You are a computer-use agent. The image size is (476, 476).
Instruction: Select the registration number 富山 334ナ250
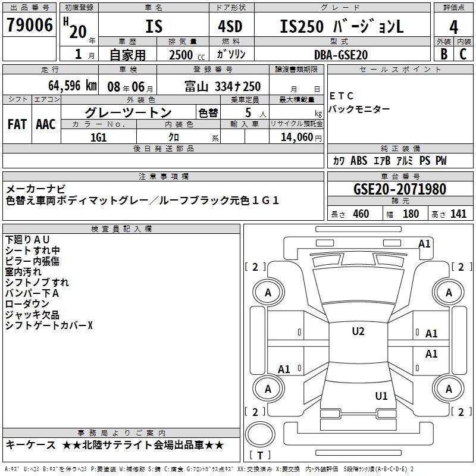[x=223, y=86]
